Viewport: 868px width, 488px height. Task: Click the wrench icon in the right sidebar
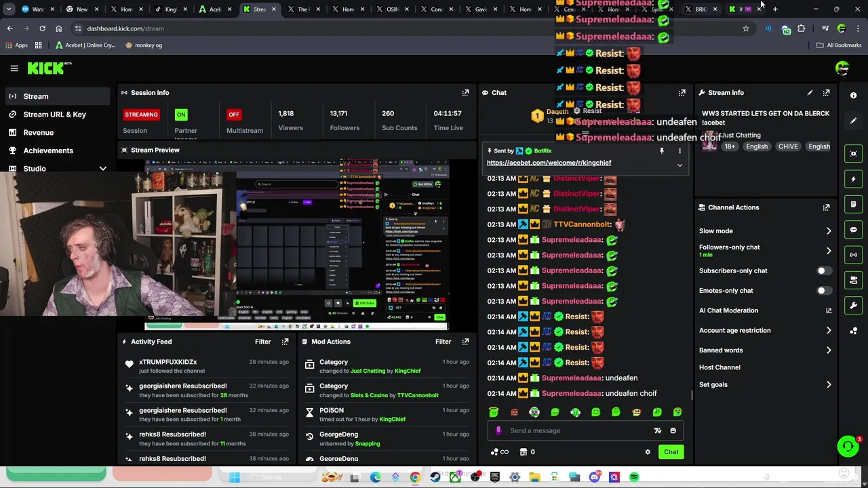pos(854,306)
